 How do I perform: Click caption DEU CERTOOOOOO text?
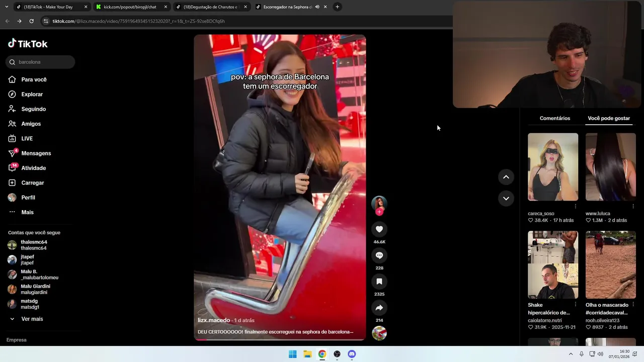[x=276, y=332]
